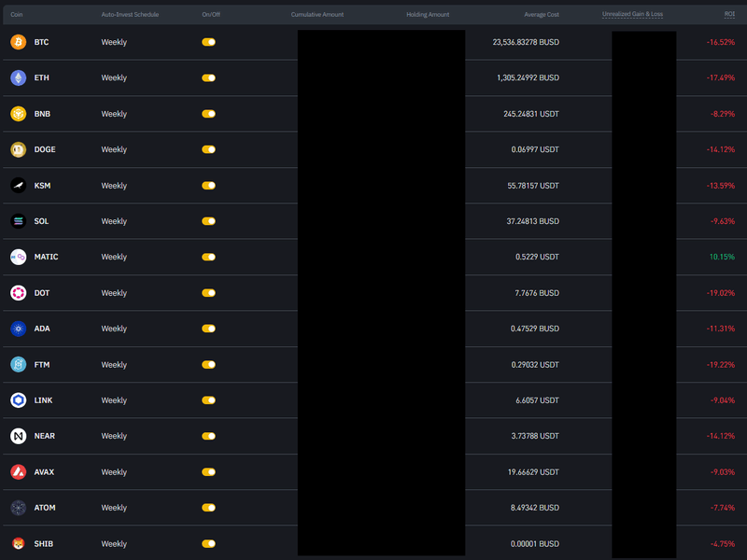Click the ETH ROI value -17.49%
Image resolution: width=747 pixels, height=560 pixels.
coord(721,77)
